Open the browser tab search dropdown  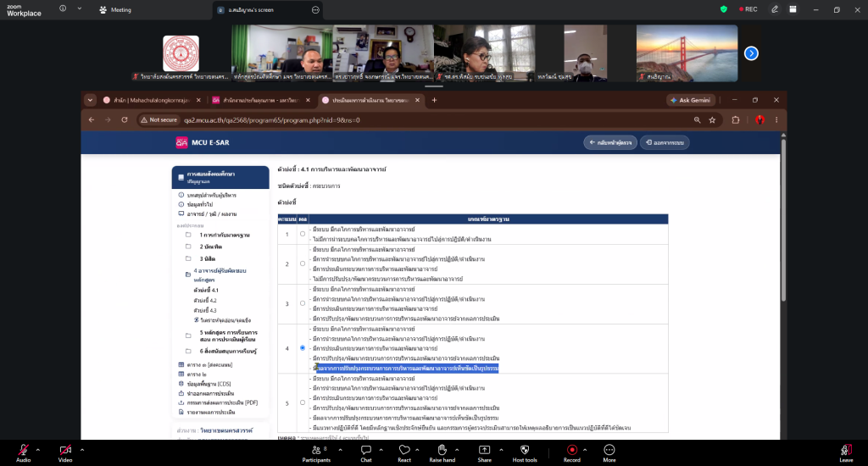pyautogui.click(x=90, y=100)
